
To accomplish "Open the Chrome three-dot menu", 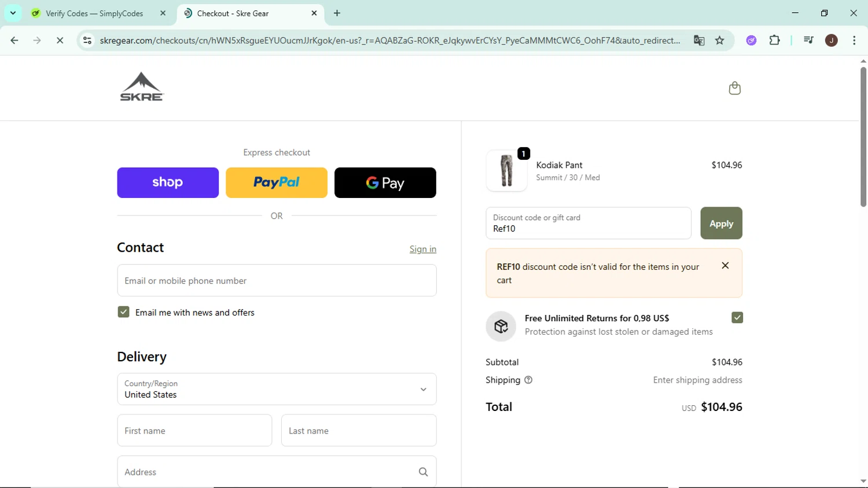I will pos(854,41).
